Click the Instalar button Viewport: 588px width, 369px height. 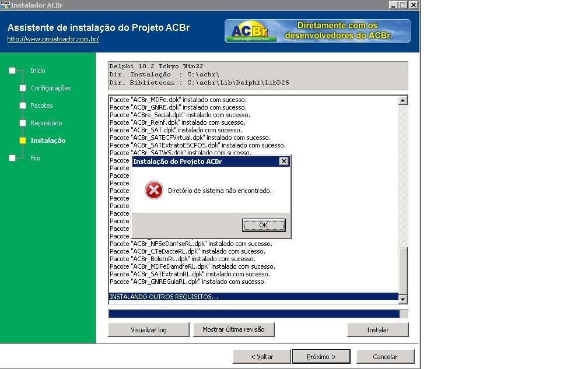coord(377,330)
